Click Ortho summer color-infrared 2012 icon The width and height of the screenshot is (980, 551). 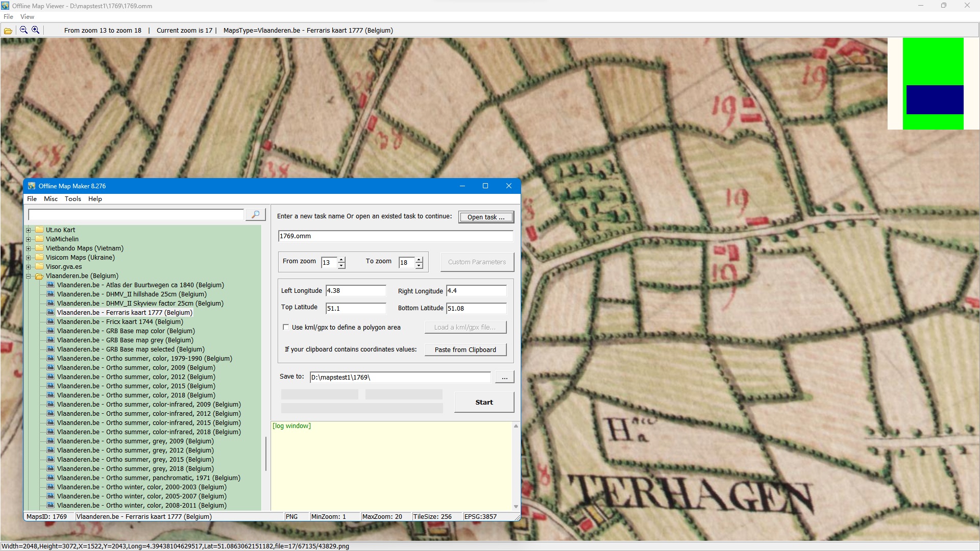point(51,413)
